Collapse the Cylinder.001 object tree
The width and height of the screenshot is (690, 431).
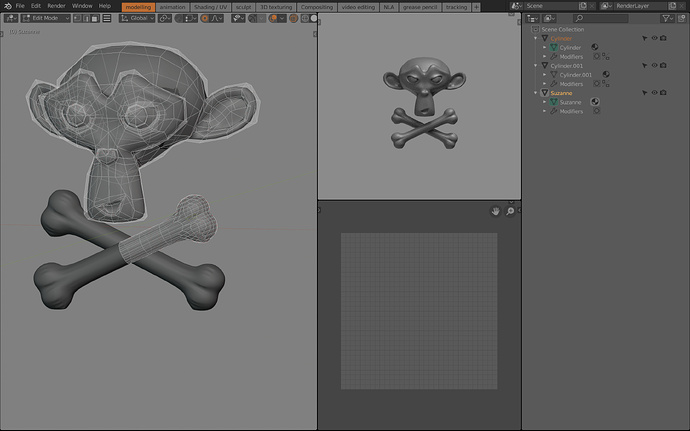pyautogui.click(x=536, y=66)
